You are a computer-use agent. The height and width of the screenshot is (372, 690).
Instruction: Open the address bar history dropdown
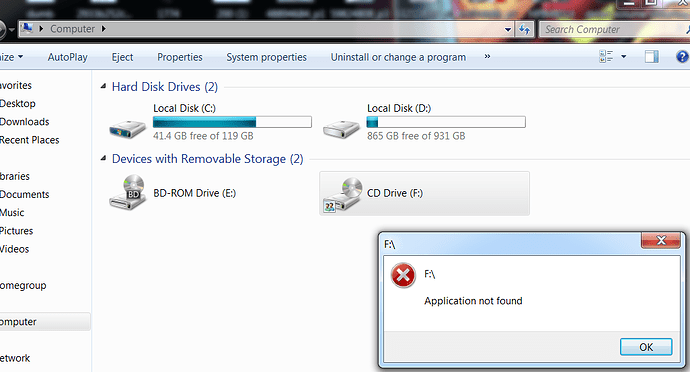click(508, 30)
